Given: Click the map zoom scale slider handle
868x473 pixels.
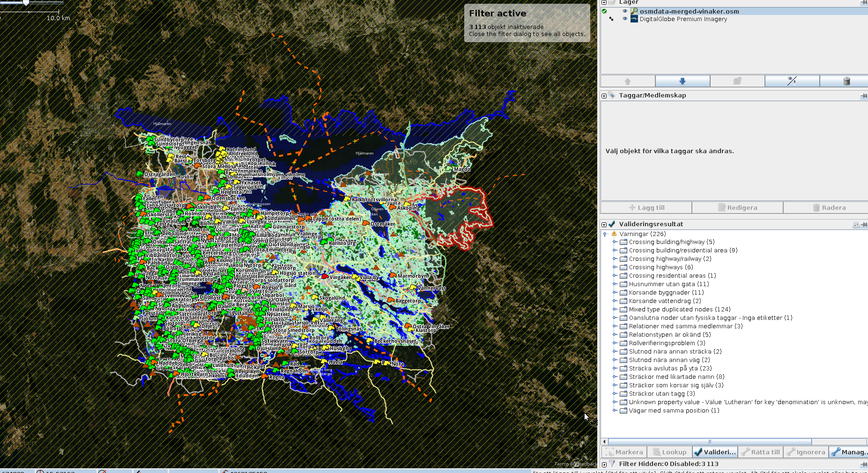Looking at the screenshot, I should pyautogui.click(x=26, y=2).
